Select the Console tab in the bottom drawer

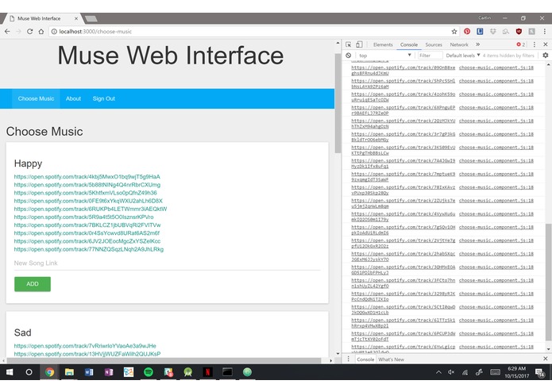365,359
